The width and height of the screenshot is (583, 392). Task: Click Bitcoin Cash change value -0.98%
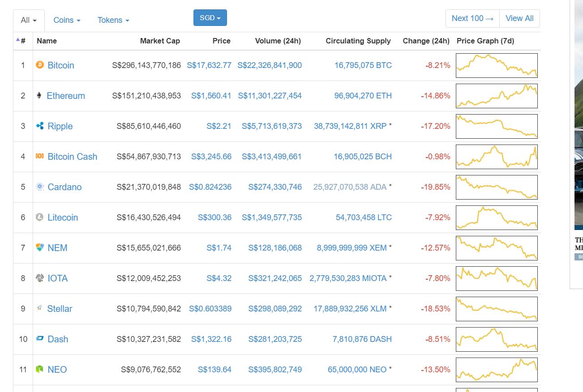pyautogui.click(x=438, y=157)
